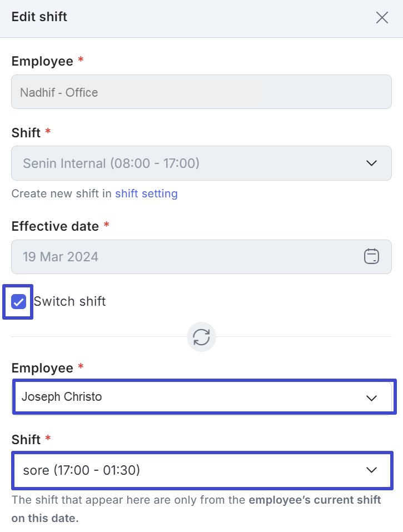Image resolution: width=403 pixels, height=532 pixels.
Task: Click the swap arrows above the second employee section
Action: pos(201,337)
